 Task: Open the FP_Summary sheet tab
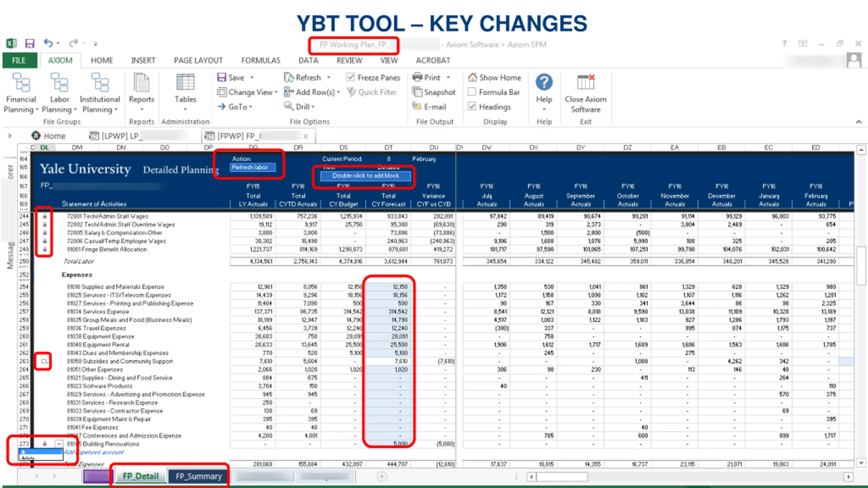click(198, 476)
